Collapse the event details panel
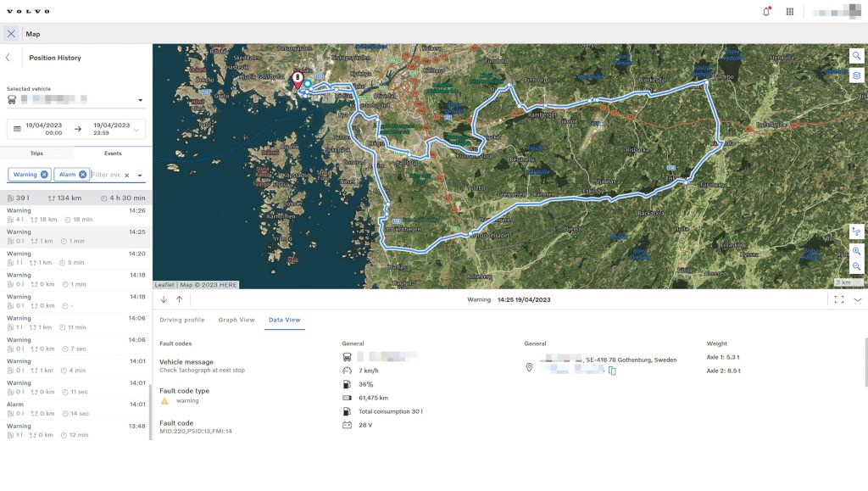The width and height of the screenshot is (868, 491). tap(858, 299)
